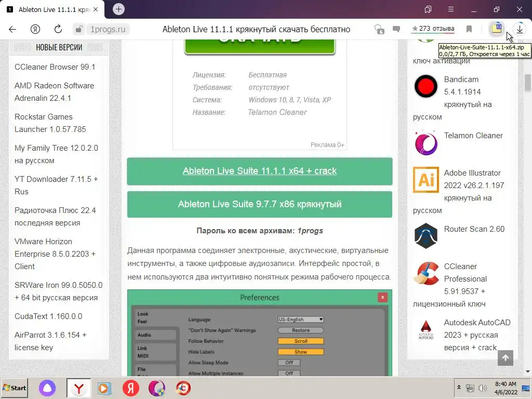Click the Telamon Cleaner ad name

pyautogui.click(x=277, y=112)
